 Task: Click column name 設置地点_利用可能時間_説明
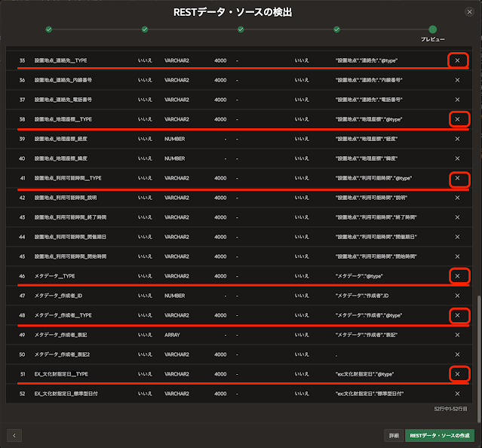pos(66,198)
